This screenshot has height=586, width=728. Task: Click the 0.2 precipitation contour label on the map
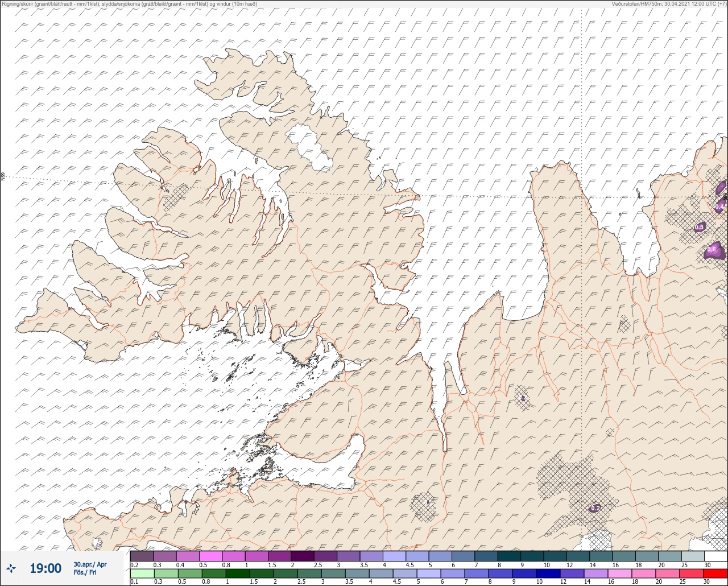pos(595,507)
